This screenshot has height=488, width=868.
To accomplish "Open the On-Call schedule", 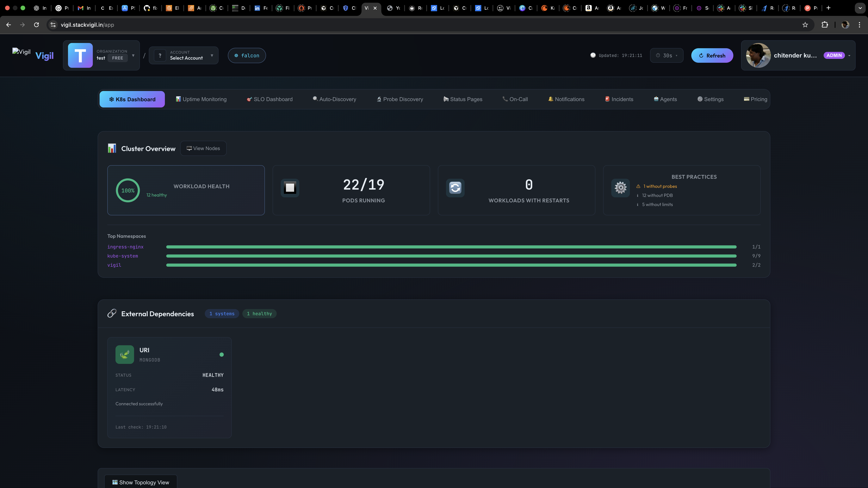I will (x=515, y=99).
